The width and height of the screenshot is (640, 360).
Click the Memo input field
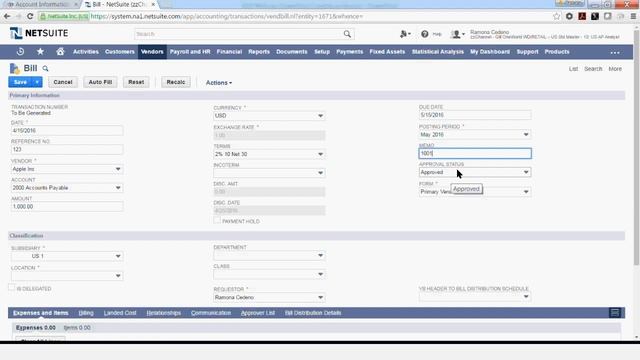pyautogui.click(x=475, y=153)
